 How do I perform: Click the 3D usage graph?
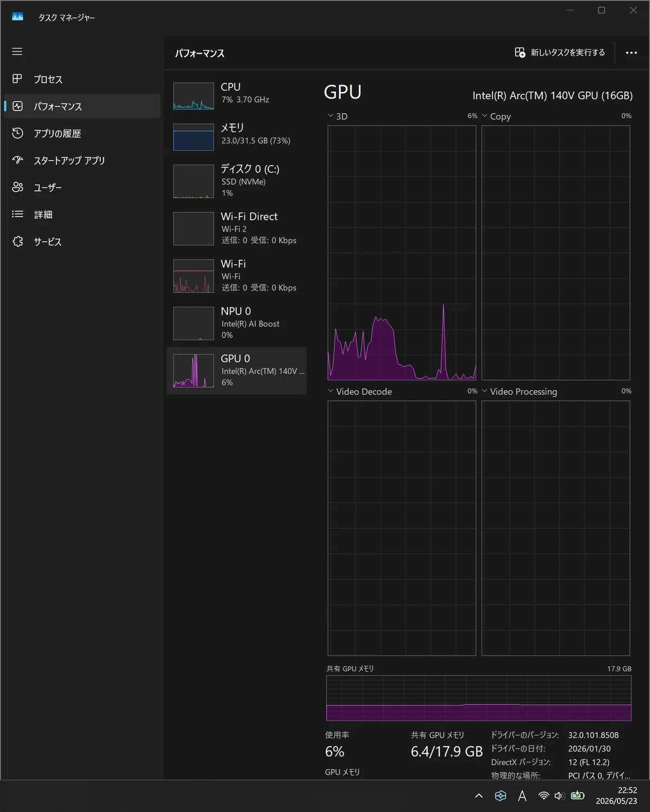coord(402,253)
